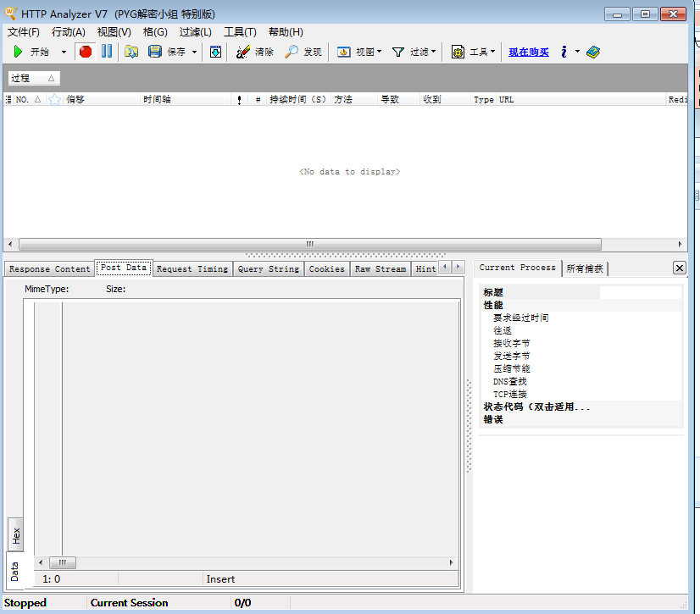Expand the Tools toolbar dropdown
This screenshot has height=614, width=700.
click(473, 52)
